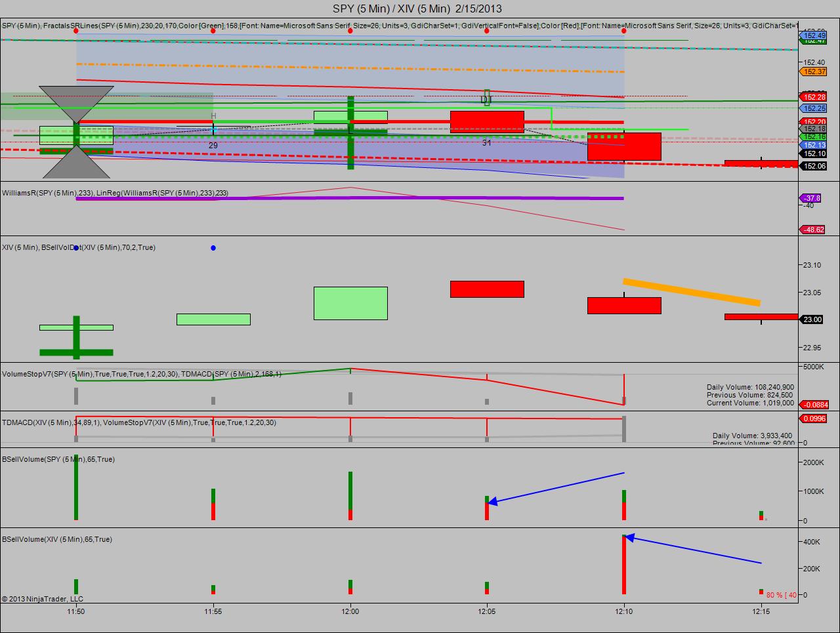The width and height of the screenshot is (840, 633).
Task: Click the fractal number 29 label
Action: point(213,146)
